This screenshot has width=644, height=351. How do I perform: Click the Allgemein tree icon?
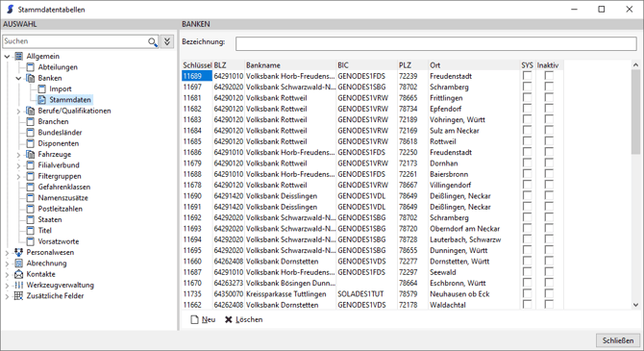pos(18,57)
